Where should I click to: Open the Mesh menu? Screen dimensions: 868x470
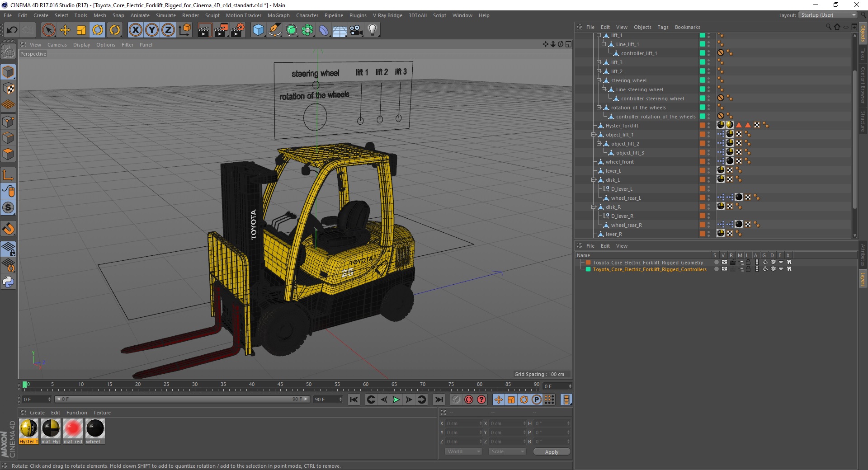(x=99, y=15)
